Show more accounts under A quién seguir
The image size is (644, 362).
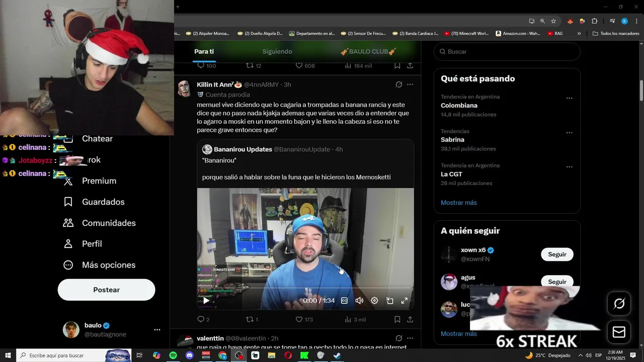[459, 334]
